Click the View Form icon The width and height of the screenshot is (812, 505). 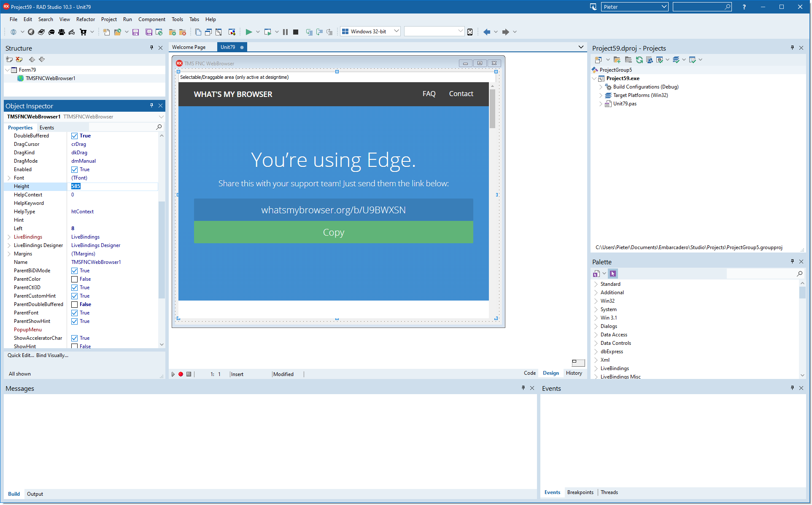coord(208,32)
